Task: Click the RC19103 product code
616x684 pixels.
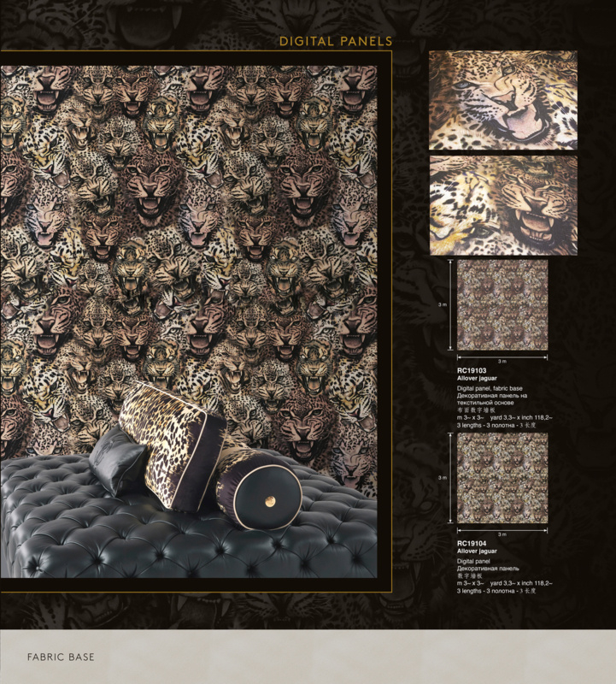Action: (x=472, y=370)
